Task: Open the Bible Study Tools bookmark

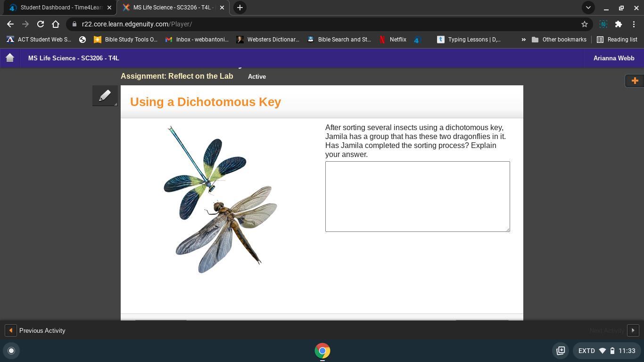Action: [x=125, y=40]
